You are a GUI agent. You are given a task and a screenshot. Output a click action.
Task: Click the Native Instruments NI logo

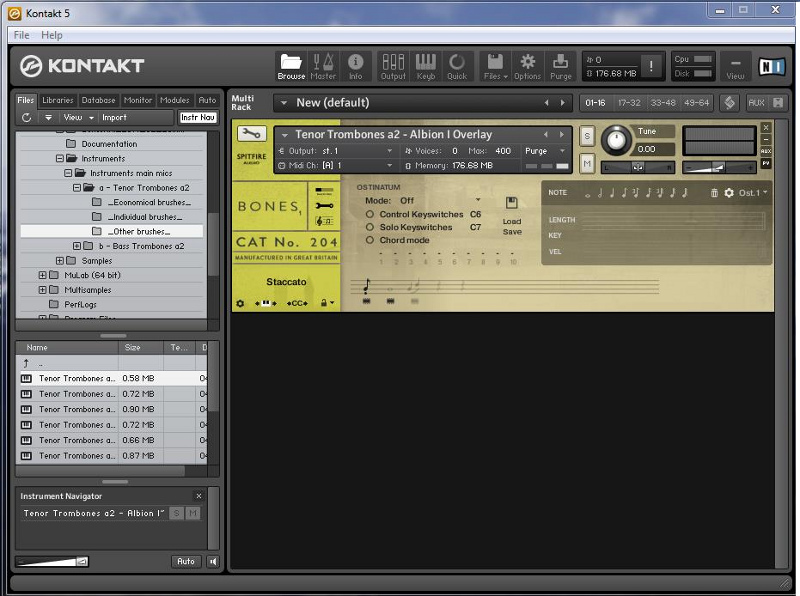click(x=771, y=66)
